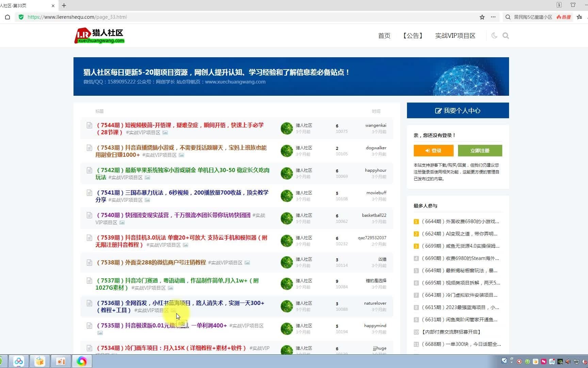588x368 pixels.
Task: Click the 居民掏5亿重建小区 search field
Action: tap(533, 17)
